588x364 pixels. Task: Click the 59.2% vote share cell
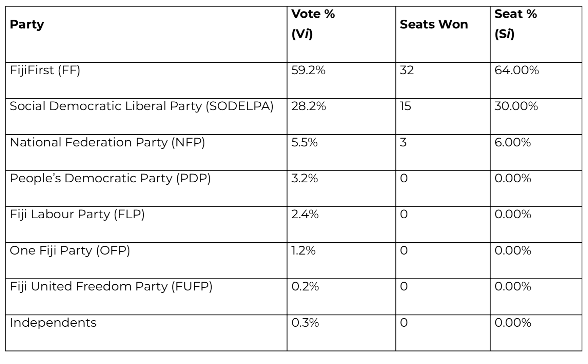[x=308, y=70]
